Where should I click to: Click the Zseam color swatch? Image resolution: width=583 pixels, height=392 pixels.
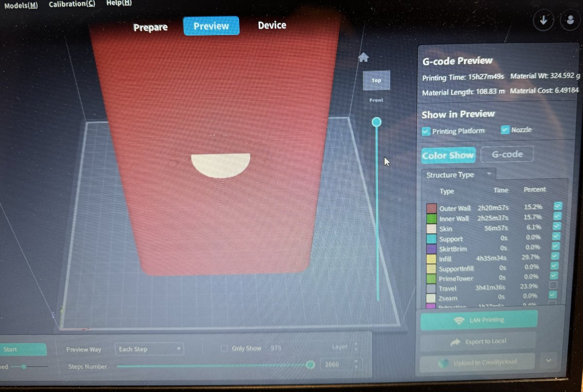pyautogui.click(x=431, y=298)
